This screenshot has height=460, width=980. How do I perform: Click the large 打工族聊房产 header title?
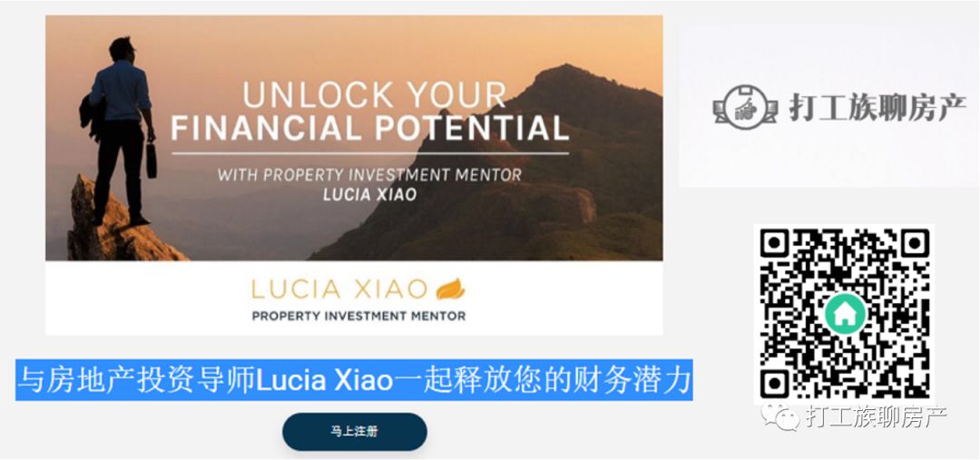(877, 107)
